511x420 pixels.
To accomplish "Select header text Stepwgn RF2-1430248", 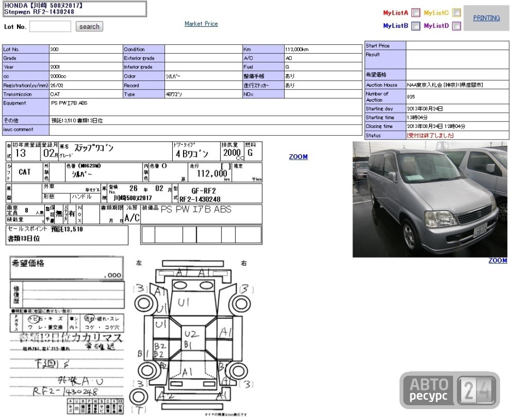I will click(39, 11).
